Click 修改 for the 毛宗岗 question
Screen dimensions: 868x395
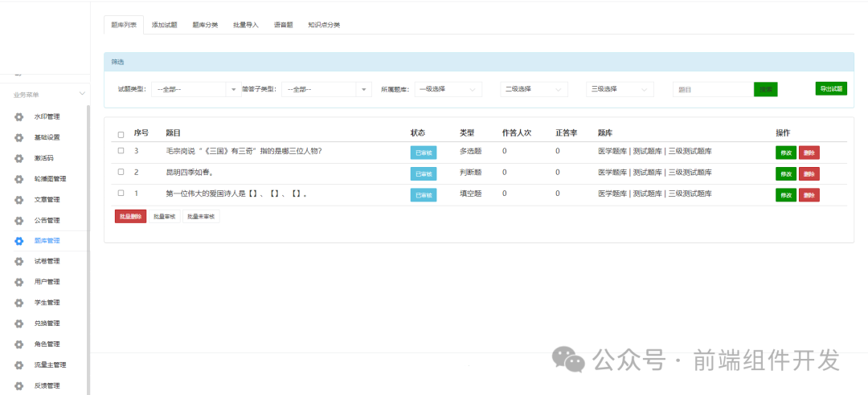click(x=785, y=153)
